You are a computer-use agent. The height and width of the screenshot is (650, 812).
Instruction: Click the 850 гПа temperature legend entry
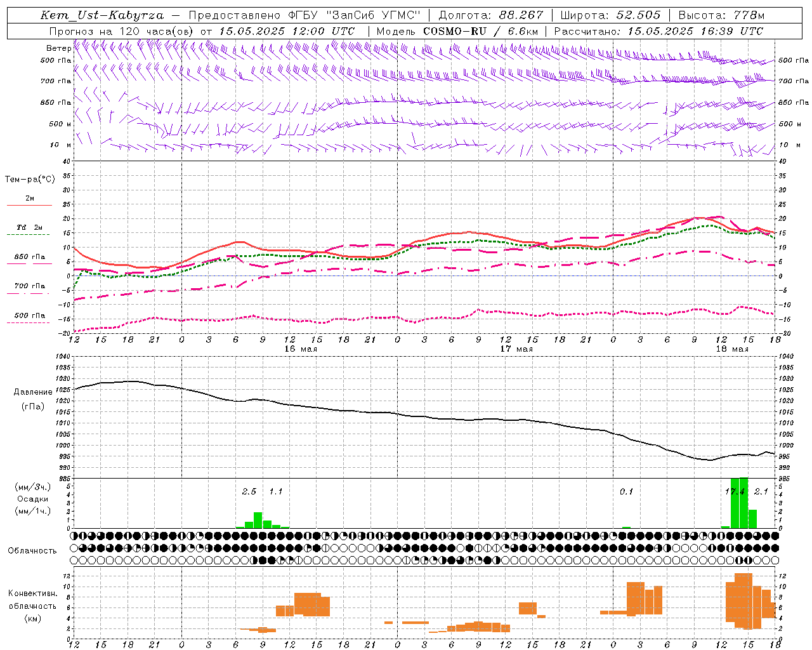[x=29, y=257]
